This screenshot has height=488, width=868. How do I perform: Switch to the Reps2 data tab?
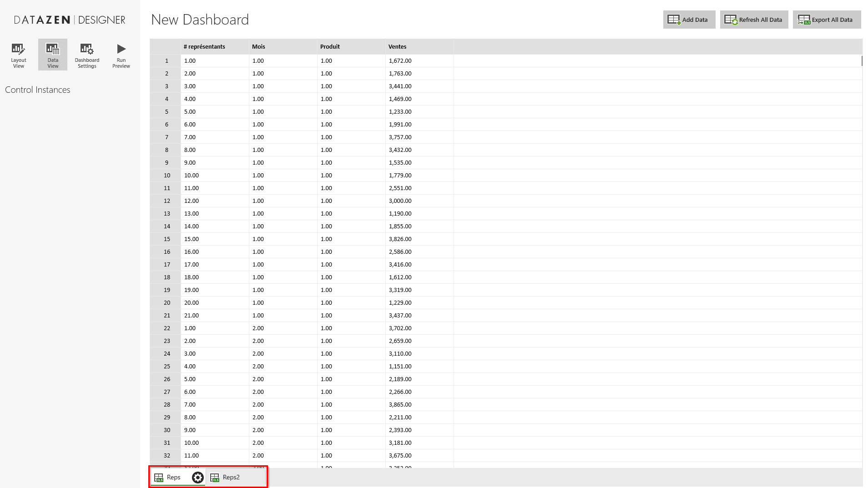click(x=231, y=477)
